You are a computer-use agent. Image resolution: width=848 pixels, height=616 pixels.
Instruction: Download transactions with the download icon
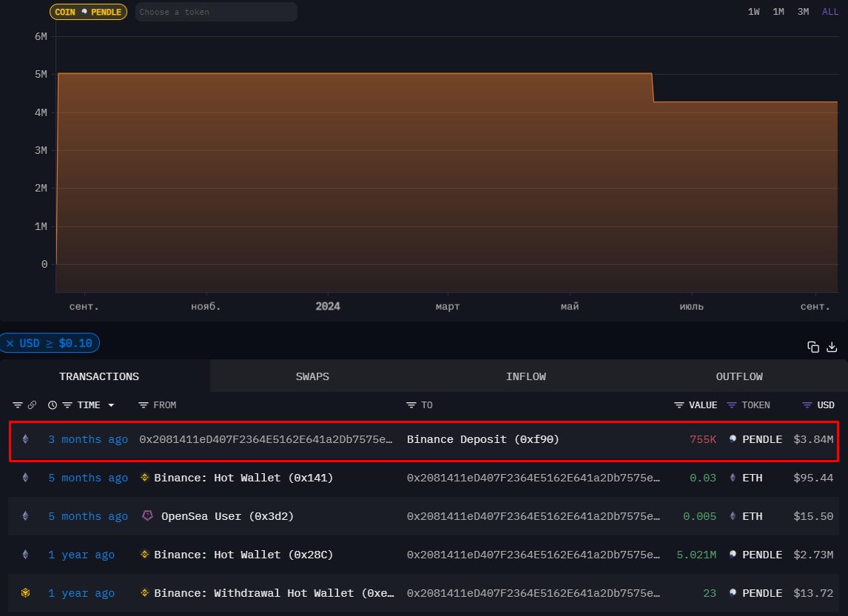click(x=832, y=347)
